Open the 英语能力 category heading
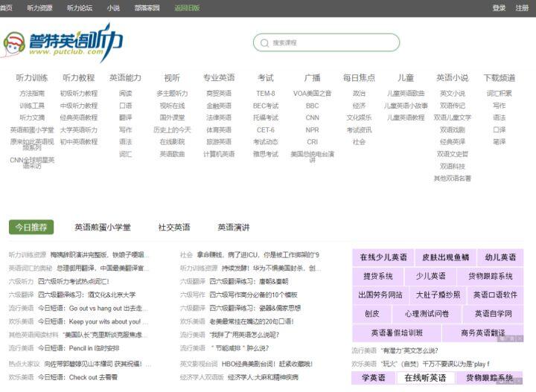The height and width of the screenshot is (392, 536). [126, 78]
